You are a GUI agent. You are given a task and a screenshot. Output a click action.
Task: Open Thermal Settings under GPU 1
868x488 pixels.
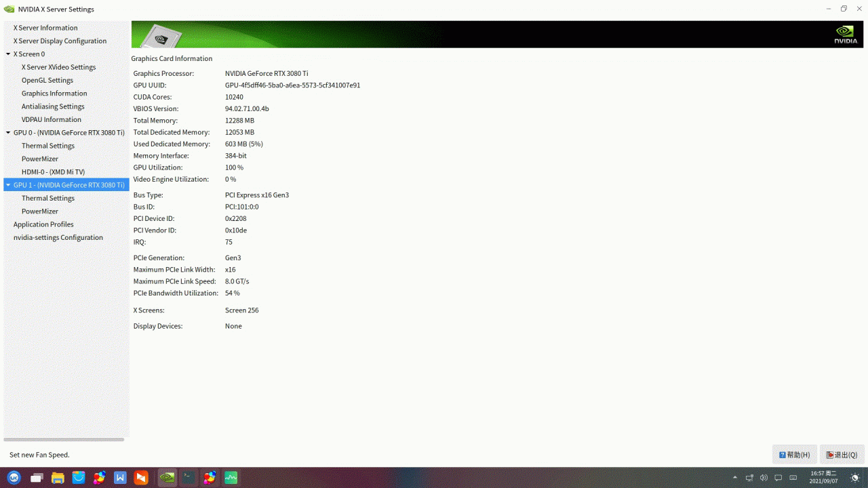point(47,198)
